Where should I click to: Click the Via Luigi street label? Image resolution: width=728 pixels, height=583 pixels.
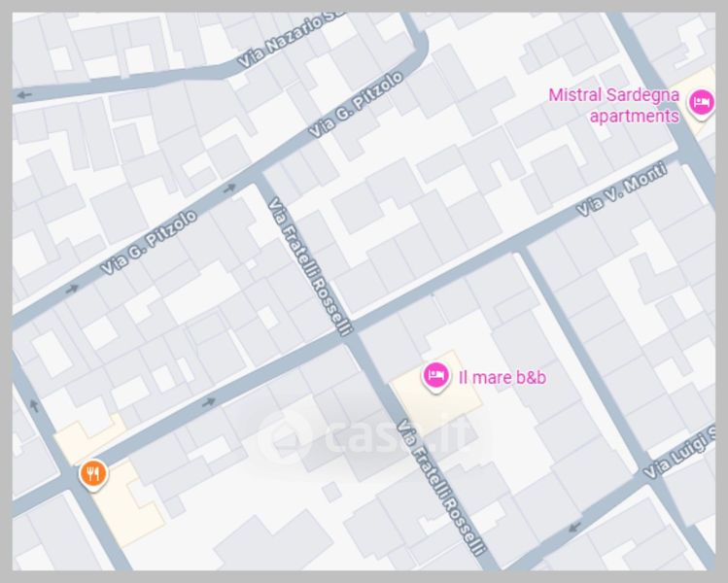[x=679, y=454]
